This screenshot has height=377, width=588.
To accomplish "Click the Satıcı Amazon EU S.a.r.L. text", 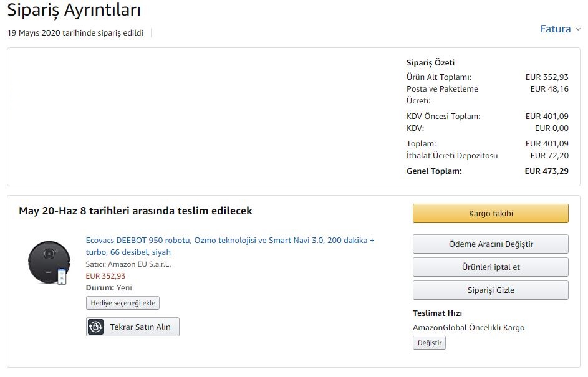I will click(x=128, y=264).
